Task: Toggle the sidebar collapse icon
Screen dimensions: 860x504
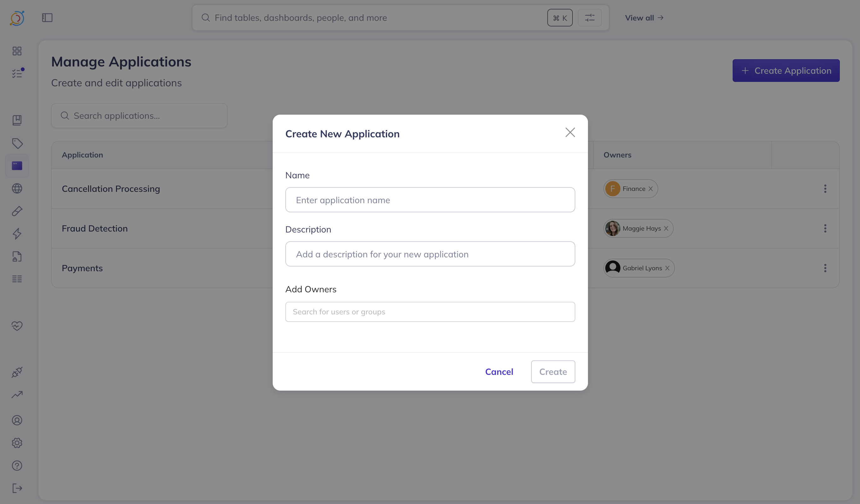Action: coord(47,18)
